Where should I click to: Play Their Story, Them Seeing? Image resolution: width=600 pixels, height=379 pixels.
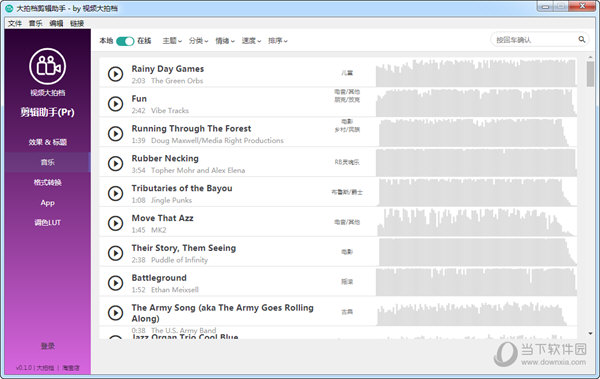[115, 253]
